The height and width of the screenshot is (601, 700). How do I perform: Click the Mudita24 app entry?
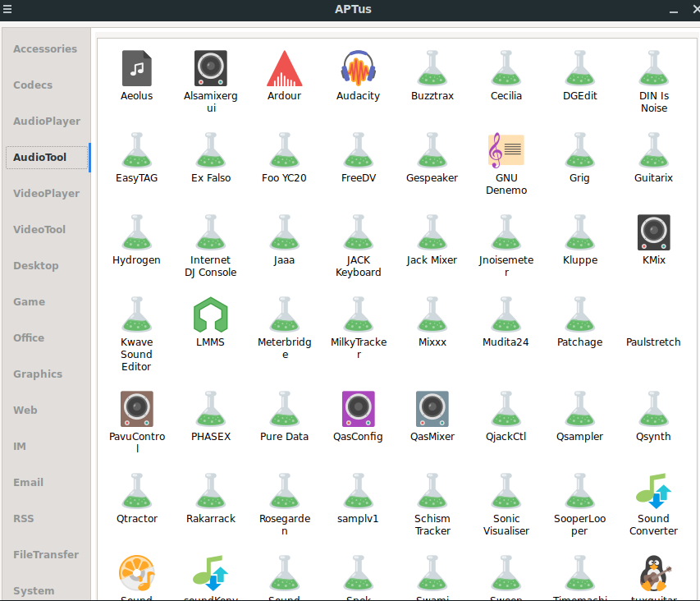pos(506,322)
